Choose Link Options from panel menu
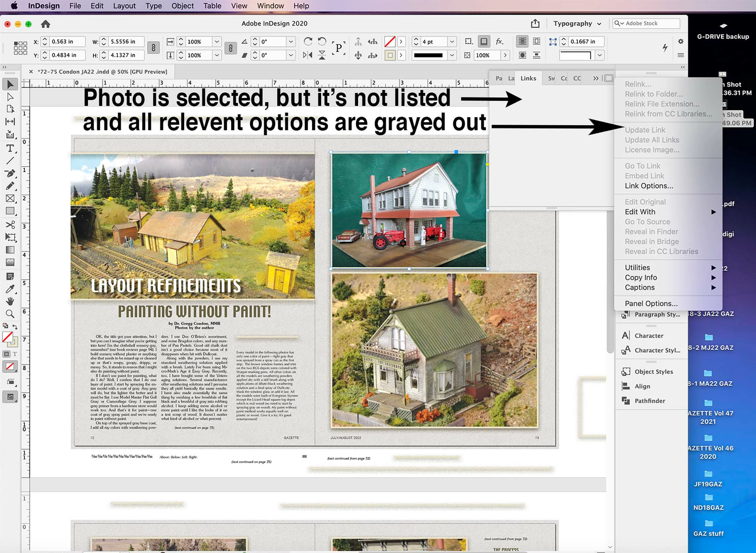The height and width of the screenshot is (553, 756). [649, 186]
